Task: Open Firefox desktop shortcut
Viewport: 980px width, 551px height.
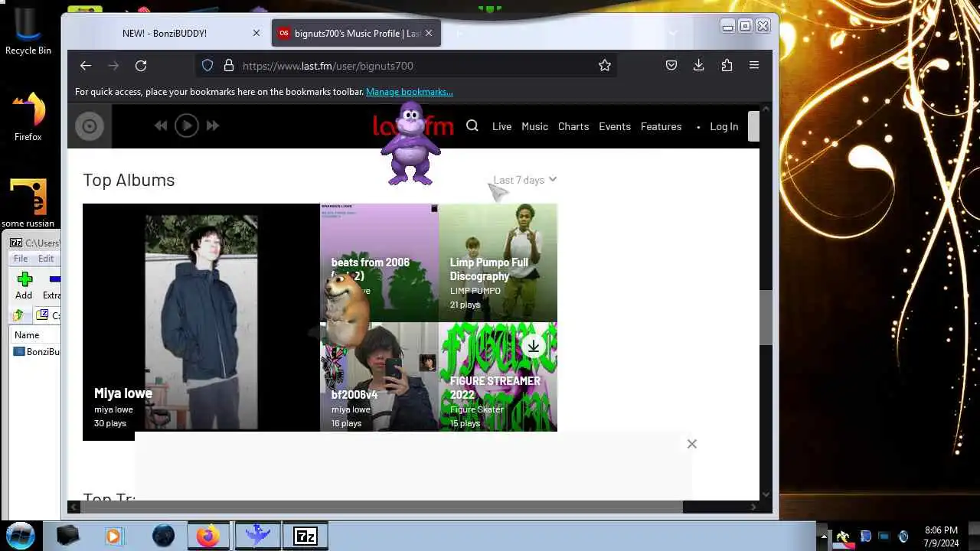Action: click(x=28, y=116)
